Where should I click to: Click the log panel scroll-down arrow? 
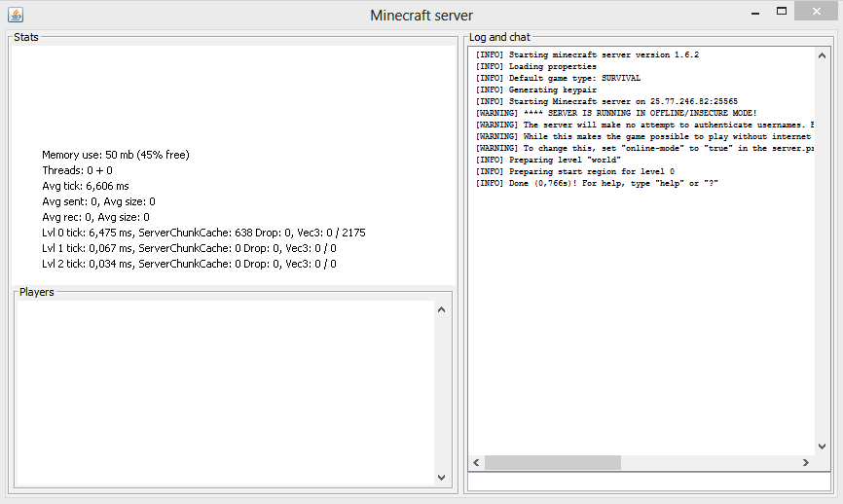pyautogui.click(x=822, y=446)
